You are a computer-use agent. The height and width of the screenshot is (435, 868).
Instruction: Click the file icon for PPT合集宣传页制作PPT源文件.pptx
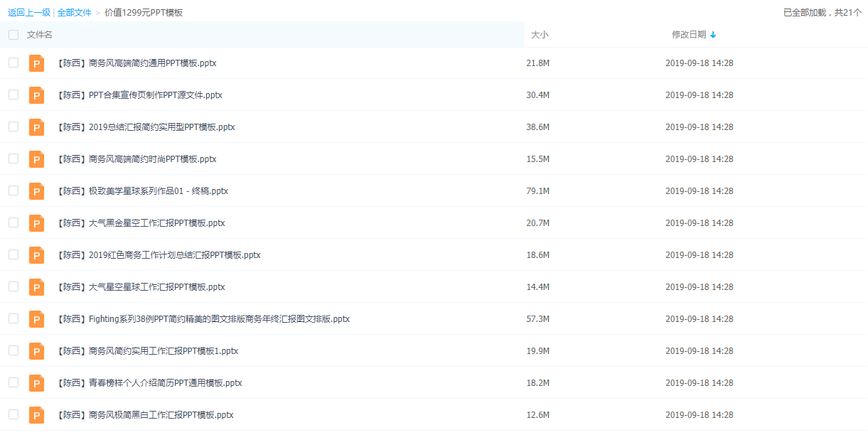coord(36,95)
